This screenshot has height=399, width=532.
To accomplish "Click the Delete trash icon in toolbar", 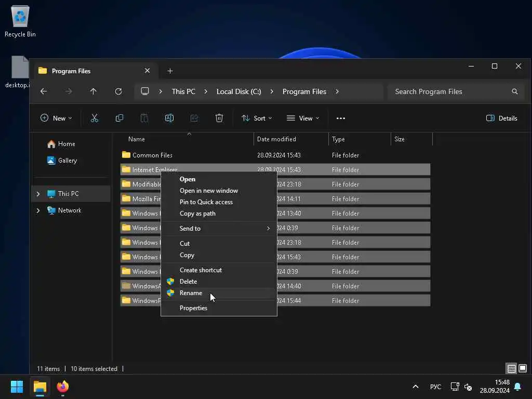I will [x=219, y=118].
